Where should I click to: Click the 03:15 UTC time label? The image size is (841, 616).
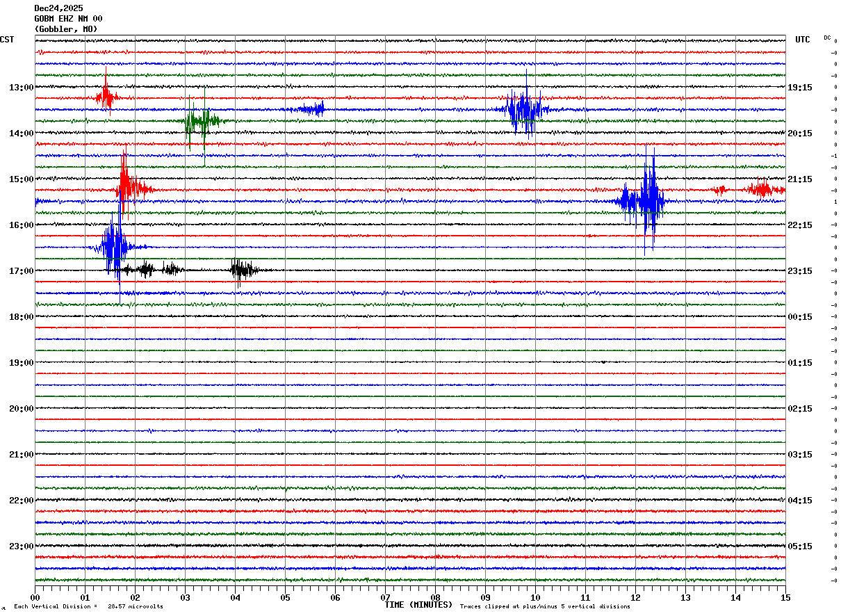coord(800,455)
